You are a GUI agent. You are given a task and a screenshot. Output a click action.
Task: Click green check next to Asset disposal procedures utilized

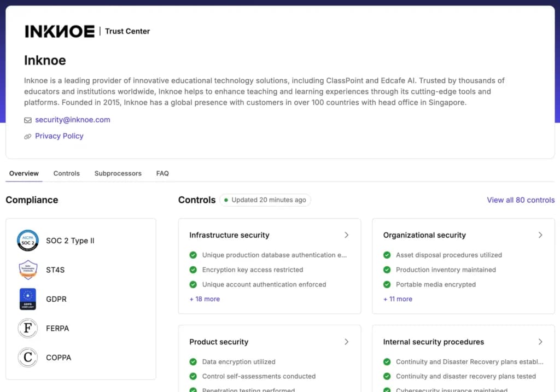click(387, 255)
